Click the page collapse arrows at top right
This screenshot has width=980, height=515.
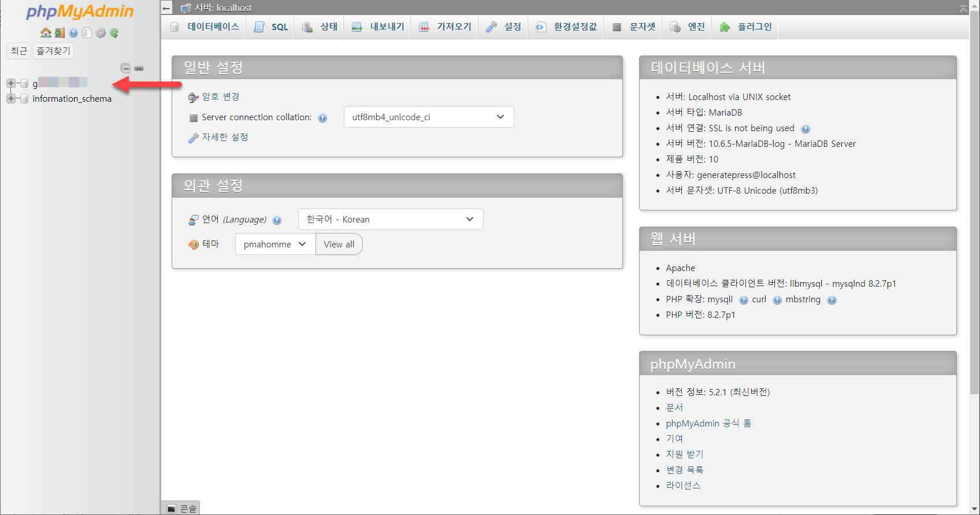click(963, 8)
